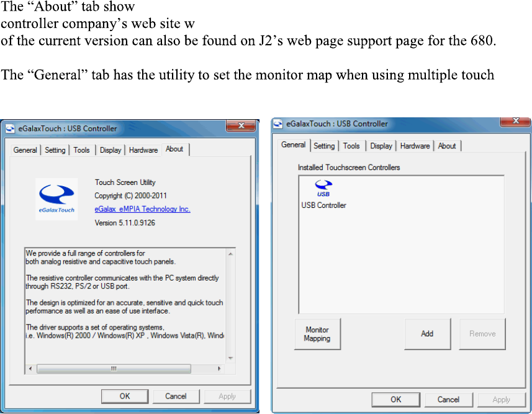Click up arrow of description vertical scrollbar
Viewport: 532px width, 414px height.
(230, 254)
